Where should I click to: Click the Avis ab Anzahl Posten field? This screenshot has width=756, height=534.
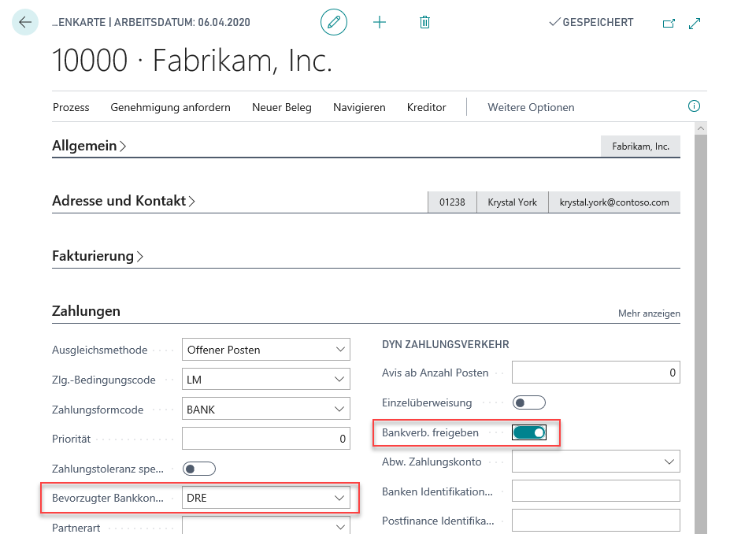pos(595,373)
